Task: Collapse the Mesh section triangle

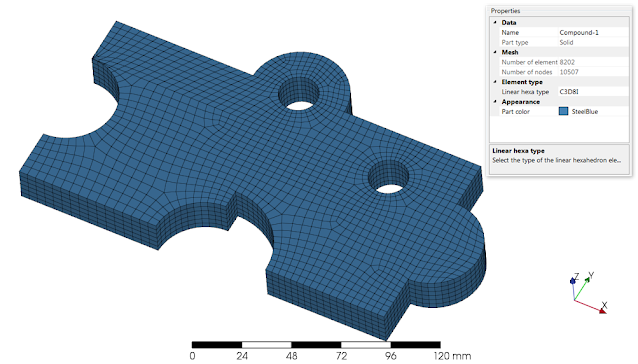Action: 495,52
